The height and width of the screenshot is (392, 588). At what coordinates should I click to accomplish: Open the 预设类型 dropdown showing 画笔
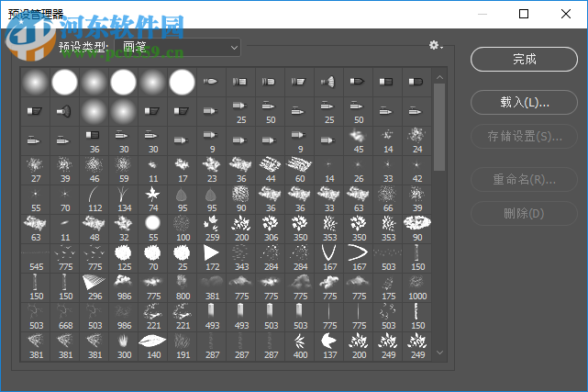click(x=181, y=46)
